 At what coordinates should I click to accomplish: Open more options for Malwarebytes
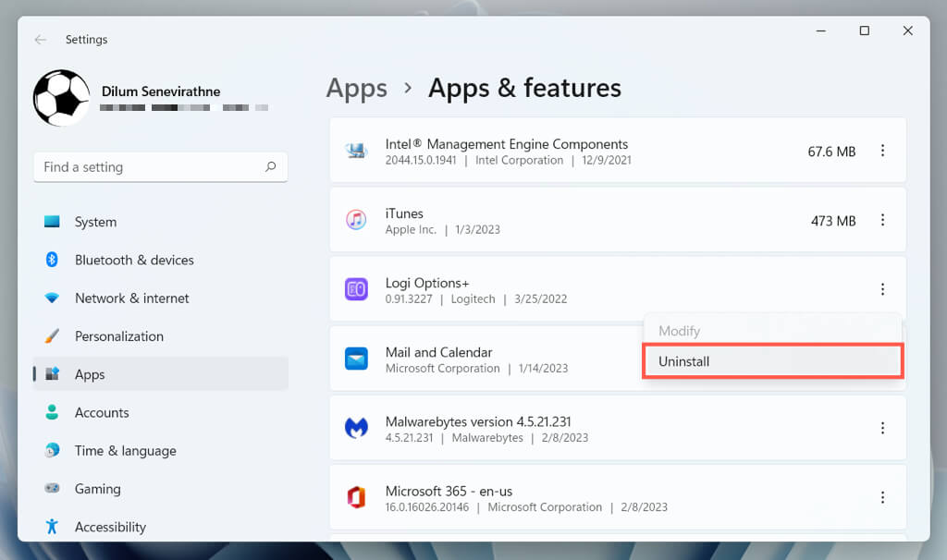pyautogui.click(x=882, y=428)
